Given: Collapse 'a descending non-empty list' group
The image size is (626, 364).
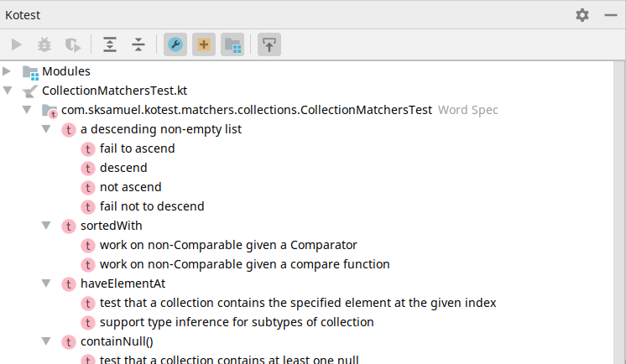Looking at the screenshot, I should [46, 129].
